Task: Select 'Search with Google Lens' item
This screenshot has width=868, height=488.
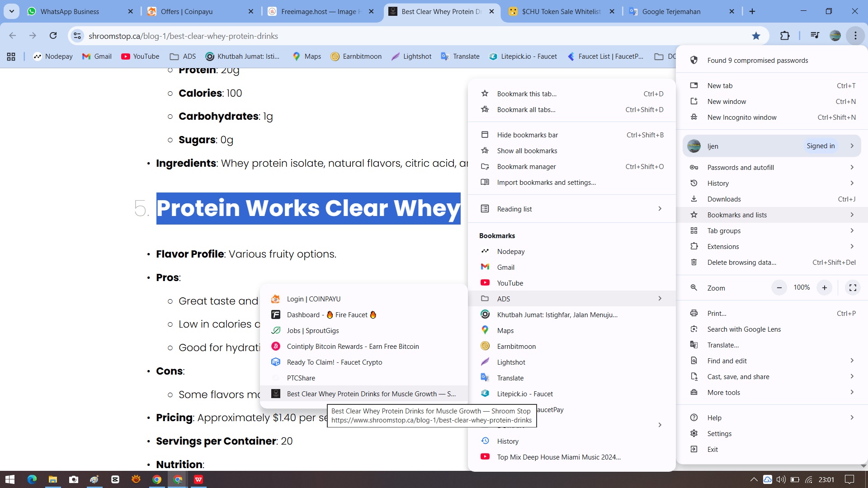Action: 772,329
